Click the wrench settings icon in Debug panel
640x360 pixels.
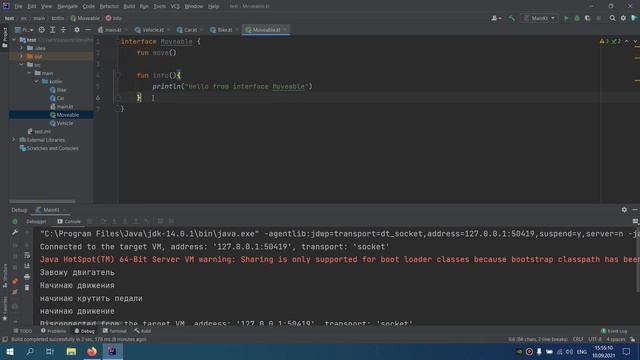click(15, 232)
